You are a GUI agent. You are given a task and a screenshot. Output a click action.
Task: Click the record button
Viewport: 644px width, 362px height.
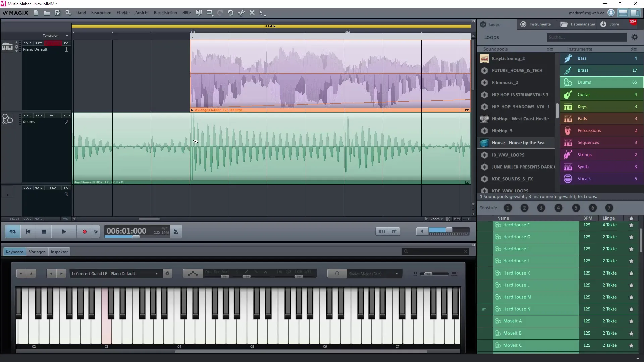84,232
